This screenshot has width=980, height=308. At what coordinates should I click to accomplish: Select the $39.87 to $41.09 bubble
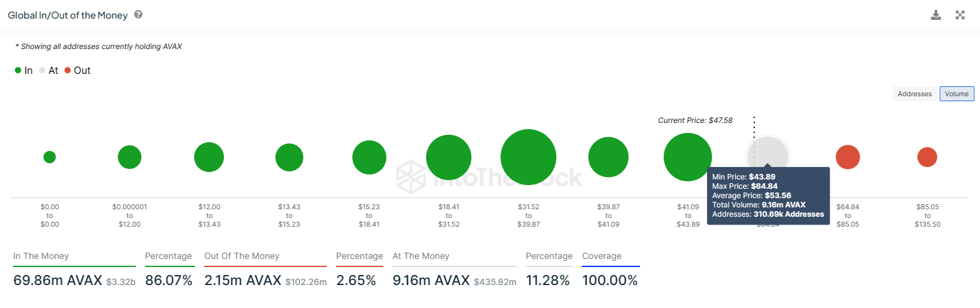coord(608,157)
